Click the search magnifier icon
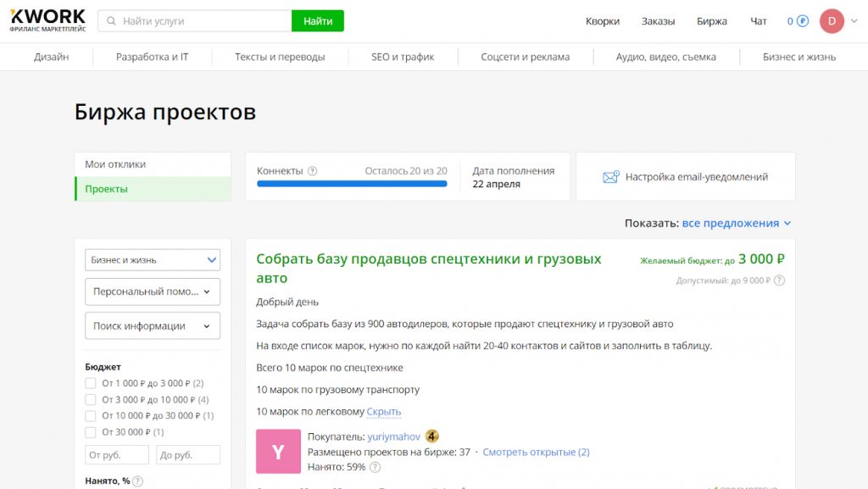868x489 pixels. click(x=111, y=19)
